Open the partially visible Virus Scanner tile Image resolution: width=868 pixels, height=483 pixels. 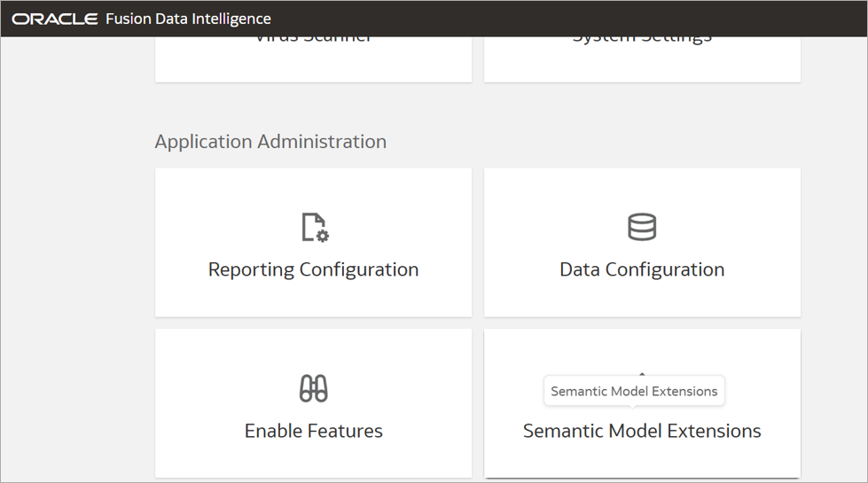tap(314, 58)
